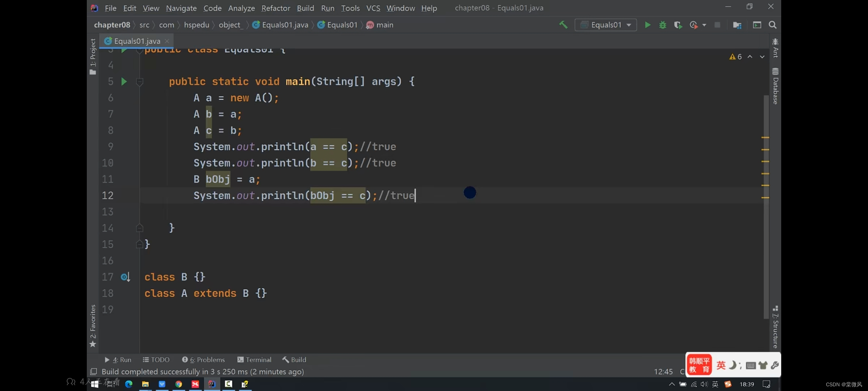The width and height of the screenshot is (868, 391).
Task: Open the Problems tool window button
Action: click(x=203, y=360)
